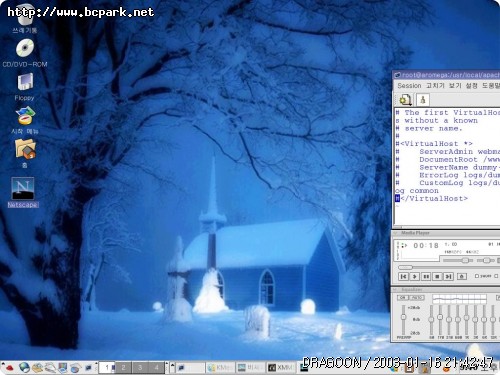Screen dimensions: 500x375
Task: Click the Red Hat main menu icon
Action: click(x=10, y=368)
